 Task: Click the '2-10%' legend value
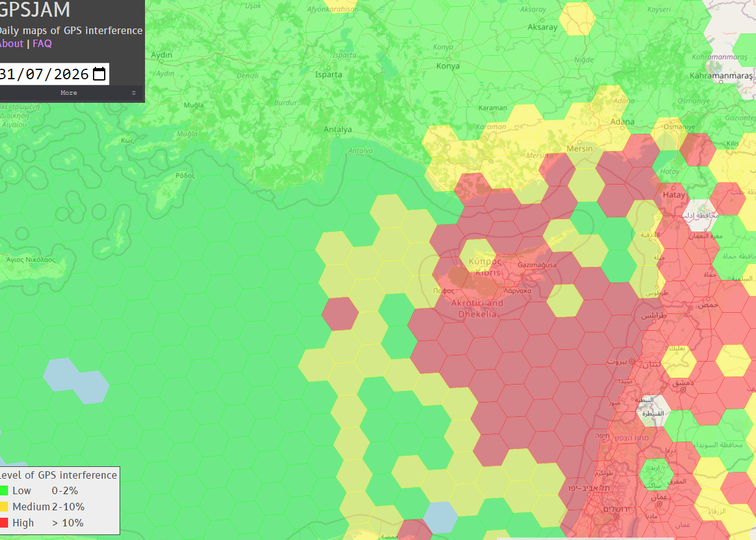(68, 507)
